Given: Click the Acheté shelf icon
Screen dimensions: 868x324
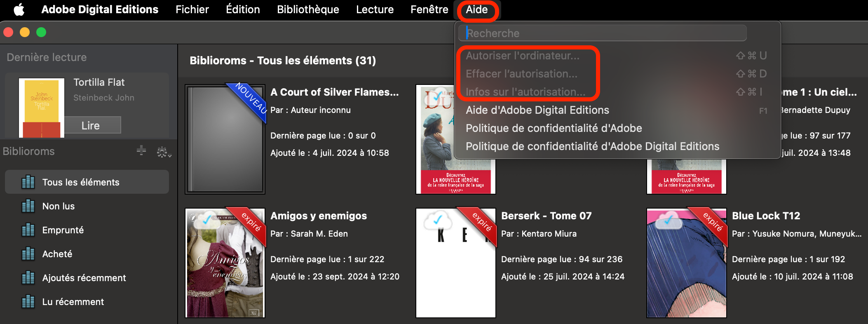Looking at the screenshot, I should point(28,254).
